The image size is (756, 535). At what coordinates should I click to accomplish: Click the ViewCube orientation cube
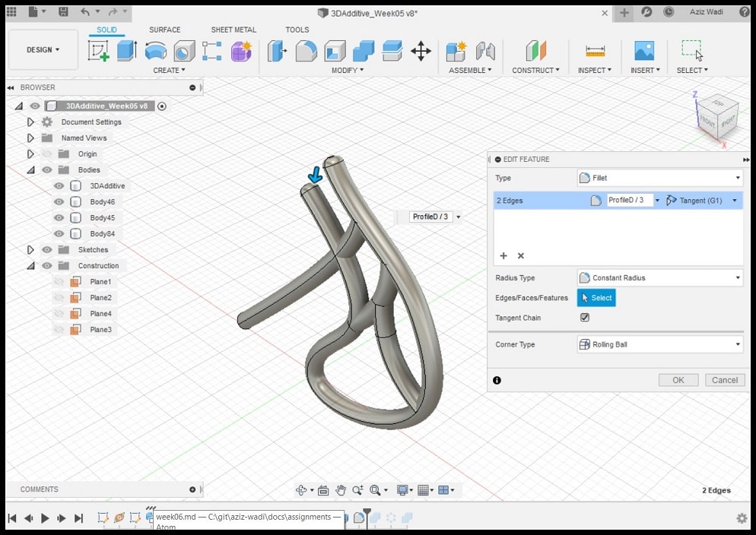716,116
